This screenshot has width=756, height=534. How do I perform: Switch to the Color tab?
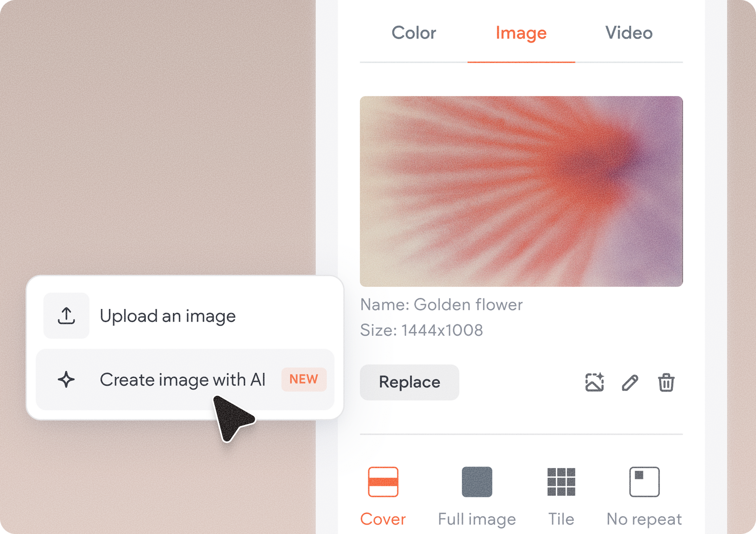[x=413, y=33]
